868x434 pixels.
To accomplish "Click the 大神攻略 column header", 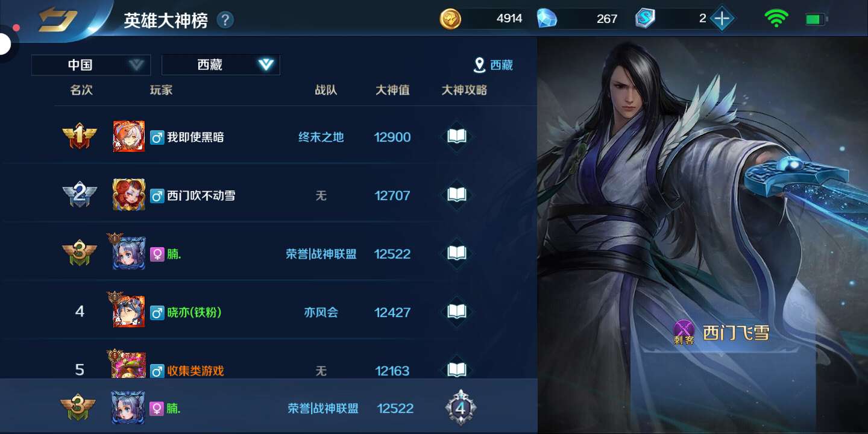I will pyautogui.click(x=464, y=90).
